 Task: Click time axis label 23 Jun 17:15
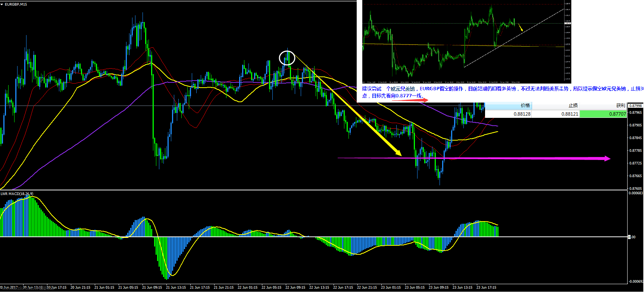click(486, 288)
